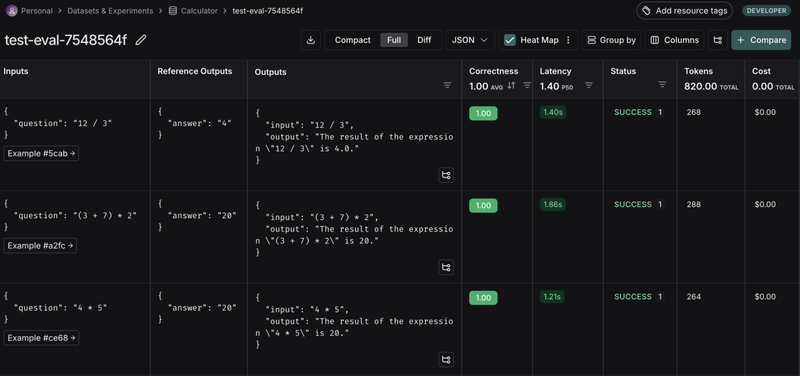This screenshot has height=376, width=800.
Task: Click the 1.21s latency chip
Action: pyautogui.click(x=552, y=297)
